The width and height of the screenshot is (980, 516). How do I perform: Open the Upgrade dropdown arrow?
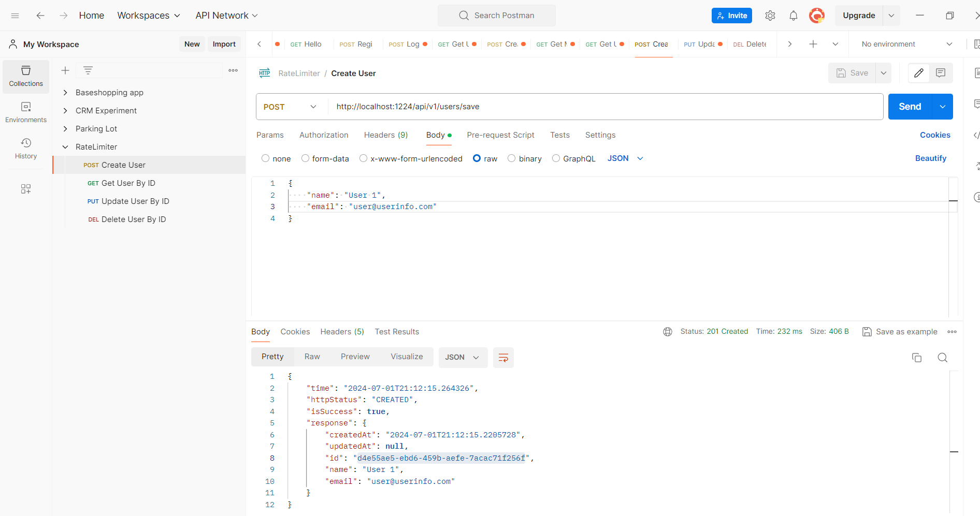tap(891, 16)
